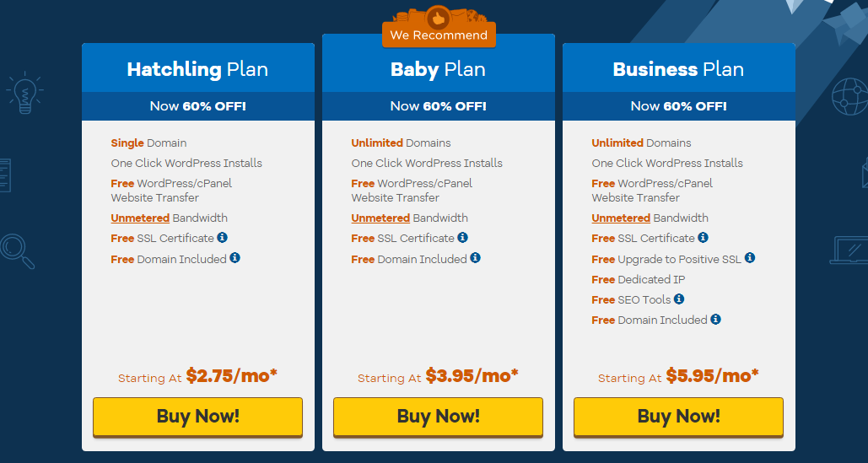Click info icon beside Upgrade to Positive SSL
Image resolution: width=868 pixels, height=463 pixels.
[x=750, y=258]
